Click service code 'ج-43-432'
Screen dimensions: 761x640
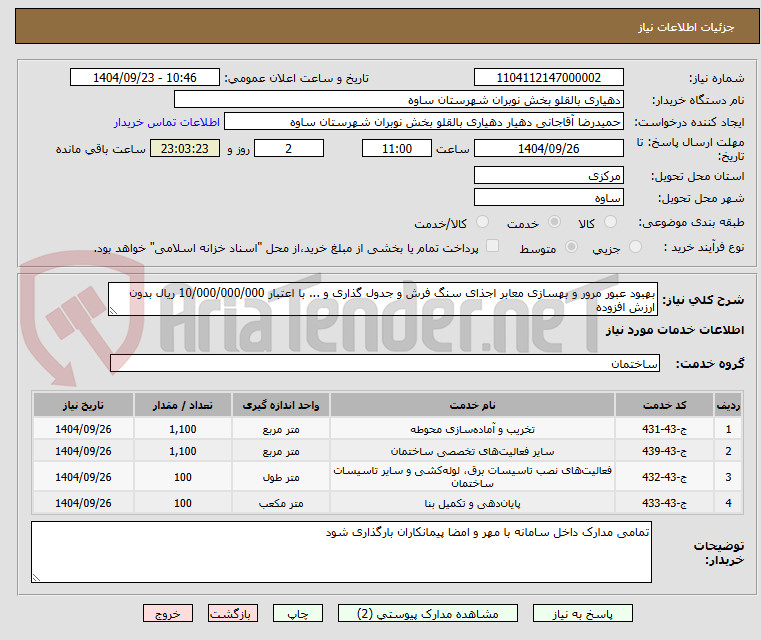[664, 477]
